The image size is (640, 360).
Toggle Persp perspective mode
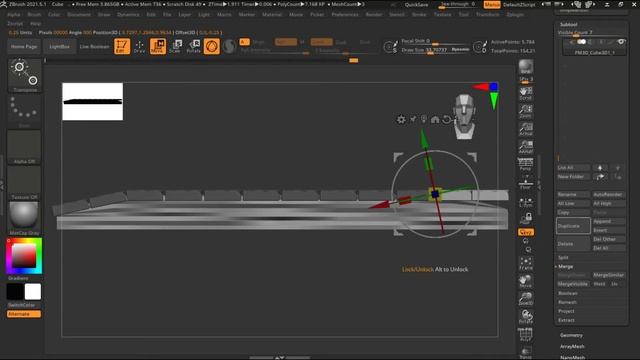click(525, 164)
